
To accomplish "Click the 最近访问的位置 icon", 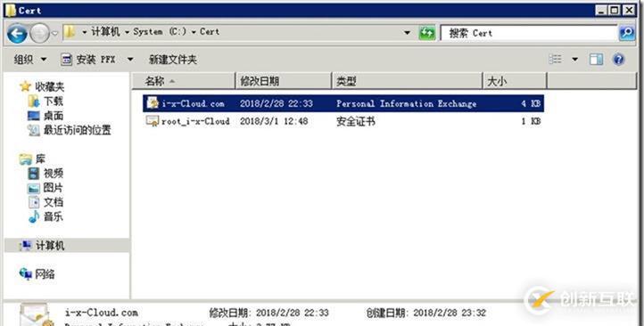I will [34, 130].
